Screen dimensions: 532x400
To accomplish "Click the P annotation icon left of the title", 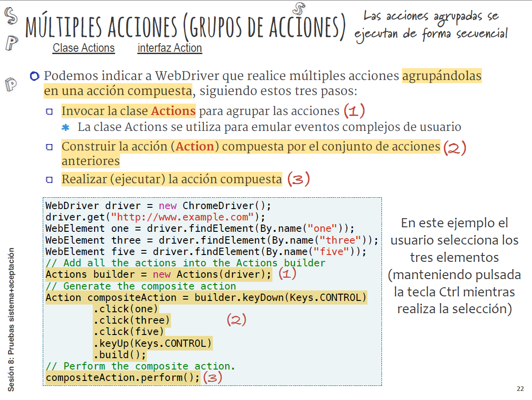I will (x=11, y=44).
